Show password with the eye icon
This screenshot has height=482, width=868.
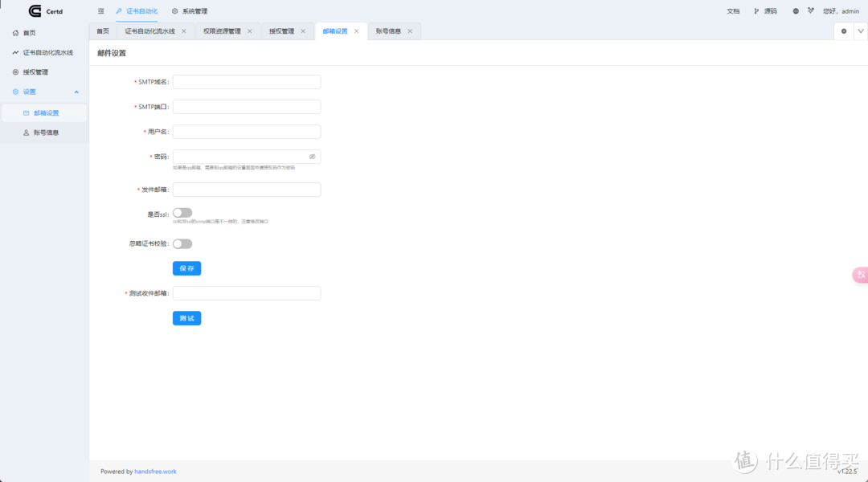point(312,157)
